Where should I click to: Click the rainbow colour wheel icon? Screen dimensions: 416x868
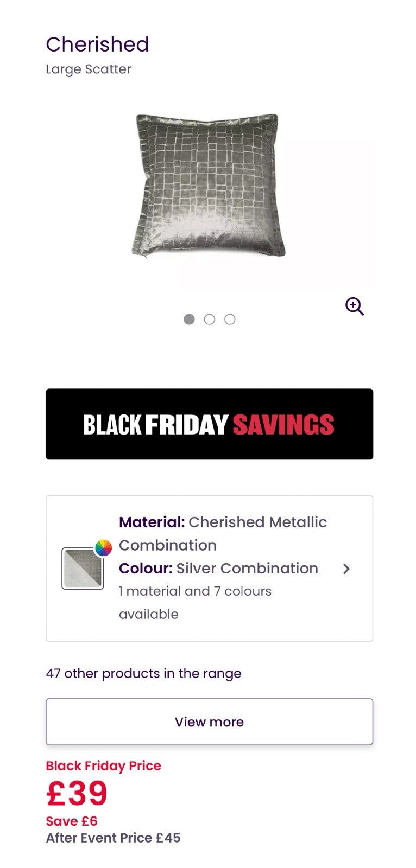point(103,548)
